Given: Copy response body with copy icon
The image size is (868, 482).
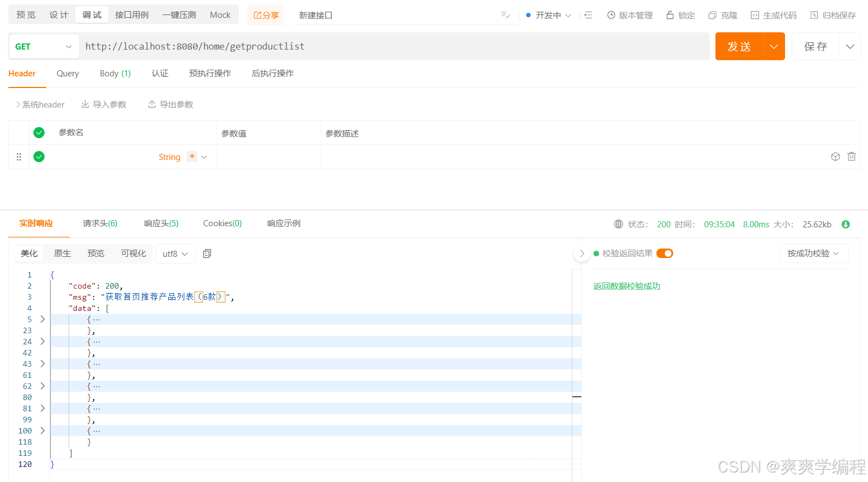Looking at the screenshot, I should [207, 254].
